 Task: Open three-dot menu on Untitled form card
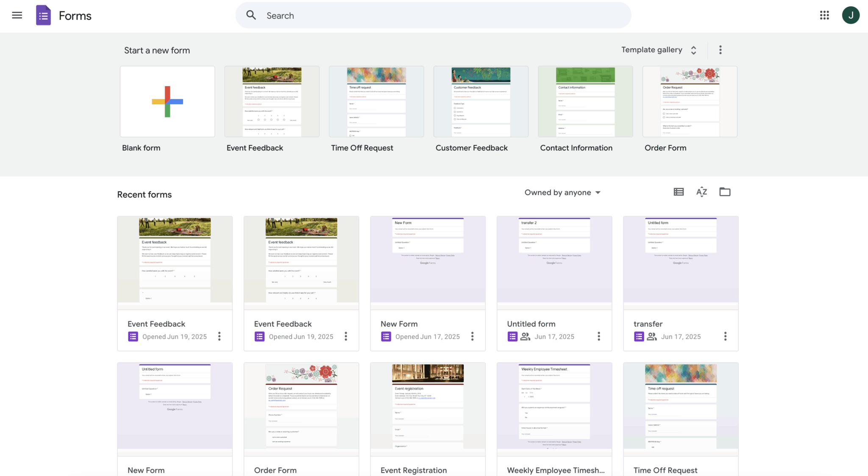pyautogui.click(x=598, y=336)
